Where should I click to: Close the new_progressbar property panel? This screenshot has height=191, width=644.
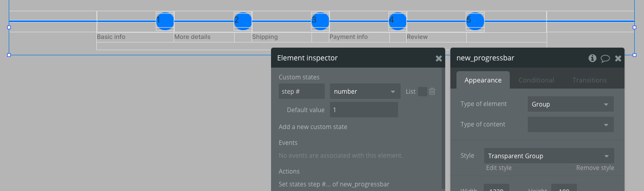(618, 58)
